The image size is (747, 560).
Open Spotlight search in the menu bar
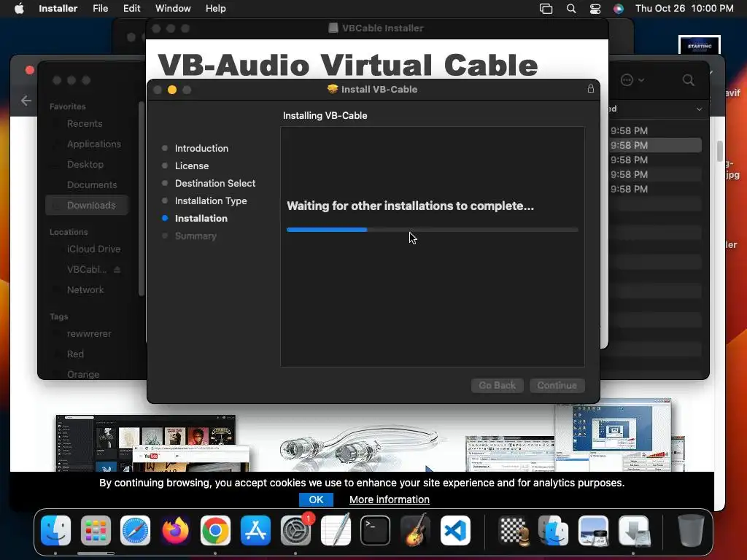[x=570, y=9]
